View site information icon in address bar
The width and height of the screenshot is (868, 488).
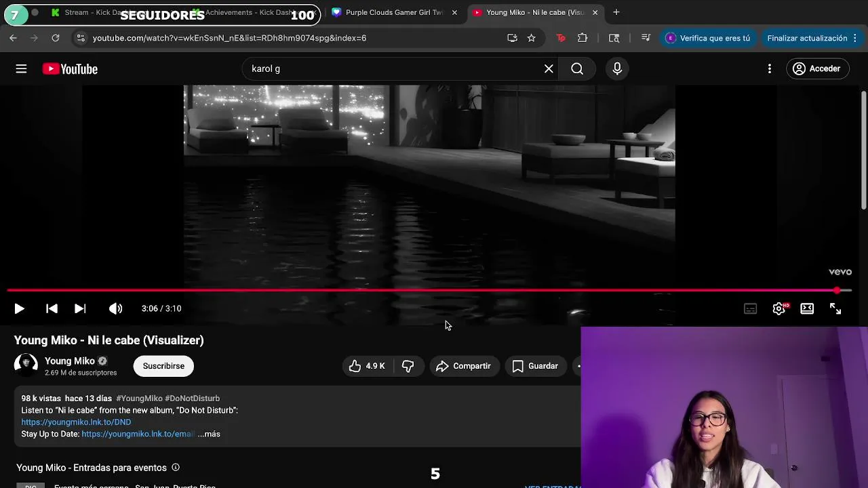point(81,38)
